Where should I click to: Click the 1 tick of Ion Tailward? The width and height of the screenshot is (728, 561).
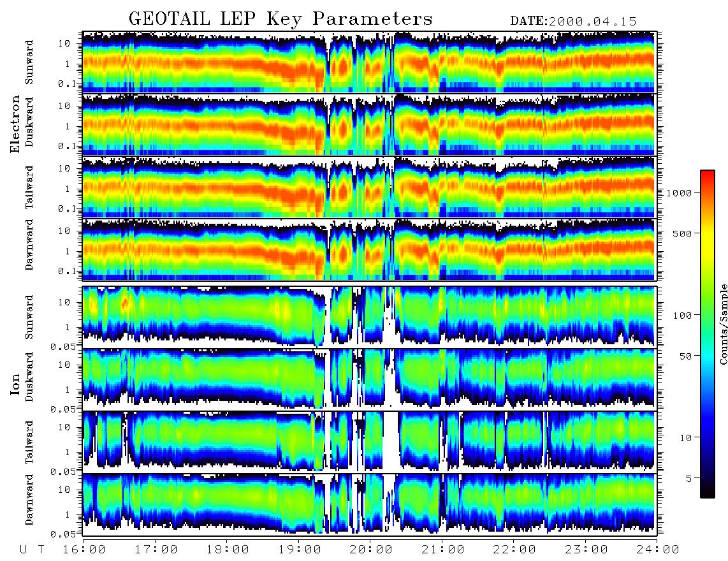tap(68, 452)
